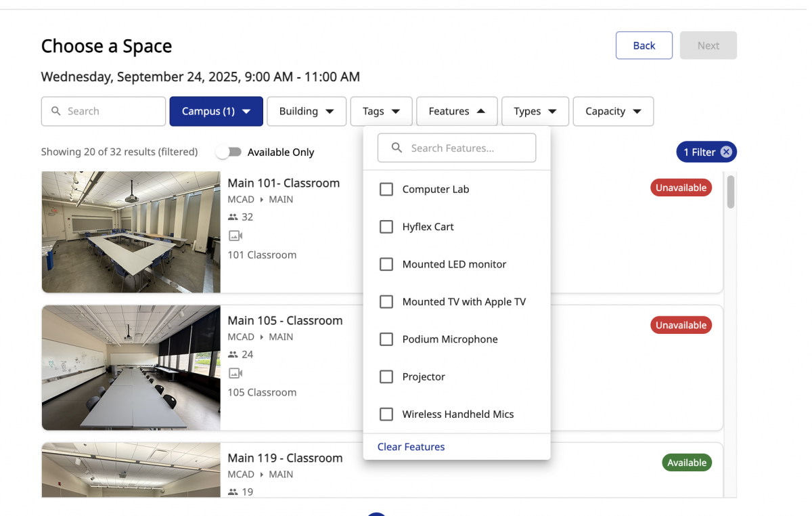Click the Back button

(x=644, y=45)
